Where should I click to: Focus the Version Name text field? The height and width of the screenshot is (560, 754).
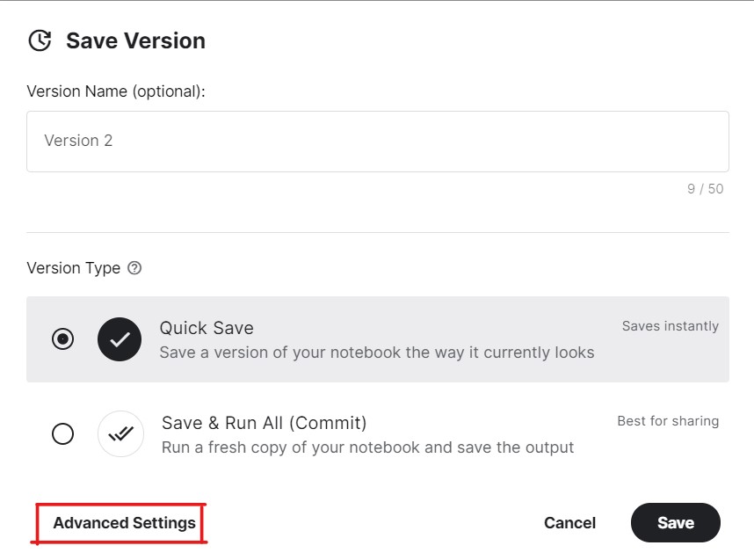(x=378, y=142)
